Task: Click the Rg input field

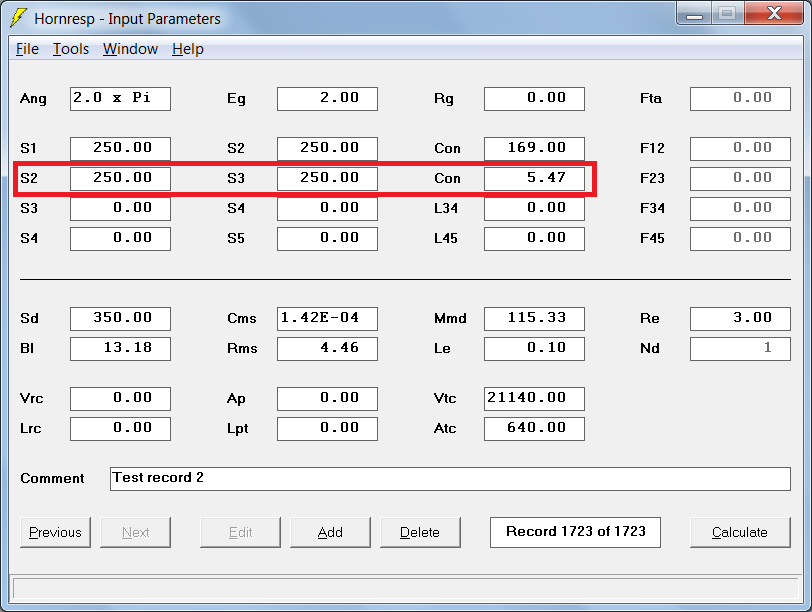Action: pos(534,98)
